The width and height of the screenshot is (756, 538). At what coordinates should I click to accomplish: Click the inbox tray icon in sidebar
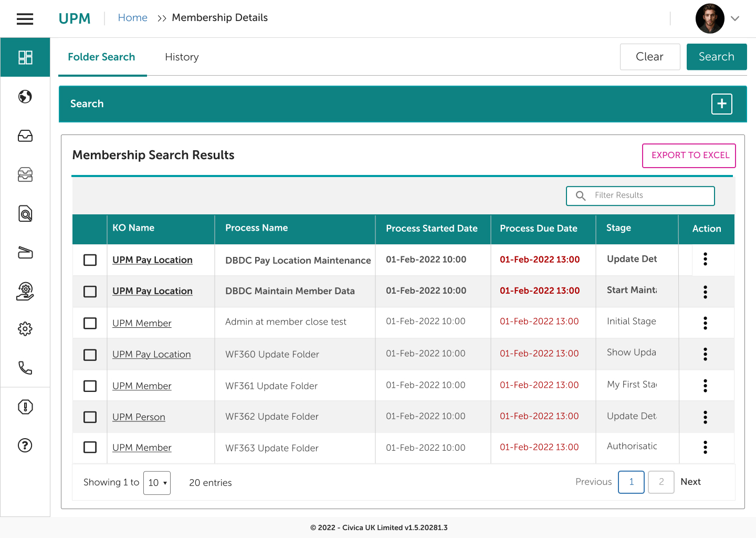tap(25, 136)
